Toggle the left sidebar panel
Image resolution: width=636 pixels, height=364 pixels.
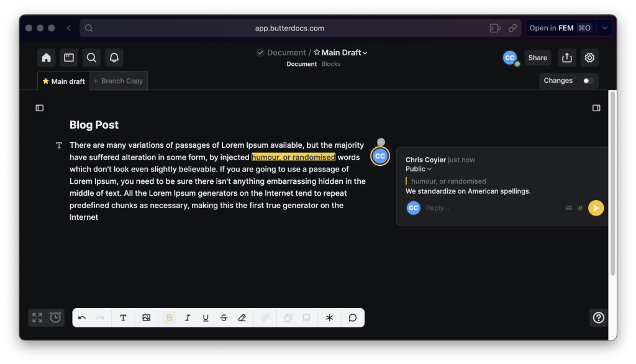click(x=40, y=108)
